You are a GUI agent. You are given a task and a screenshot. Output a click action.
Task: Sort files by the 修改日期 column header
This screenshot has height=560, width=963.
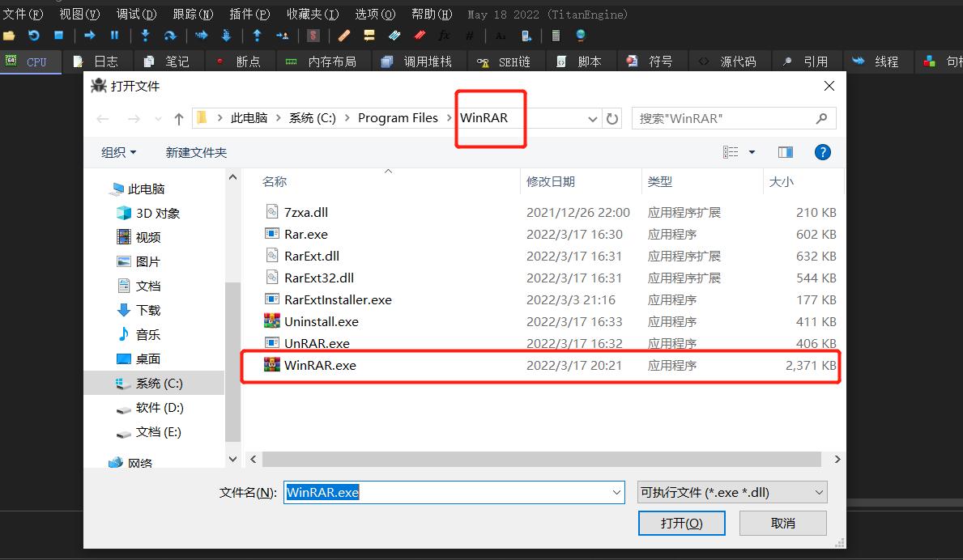[x=551, y=182]
